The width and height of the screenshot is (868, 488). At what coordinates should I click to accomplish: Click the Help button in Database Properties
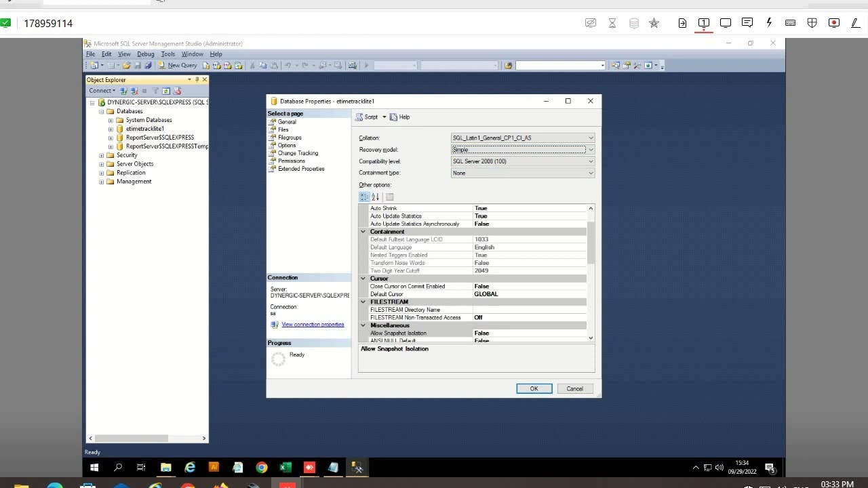pos(400,117)
